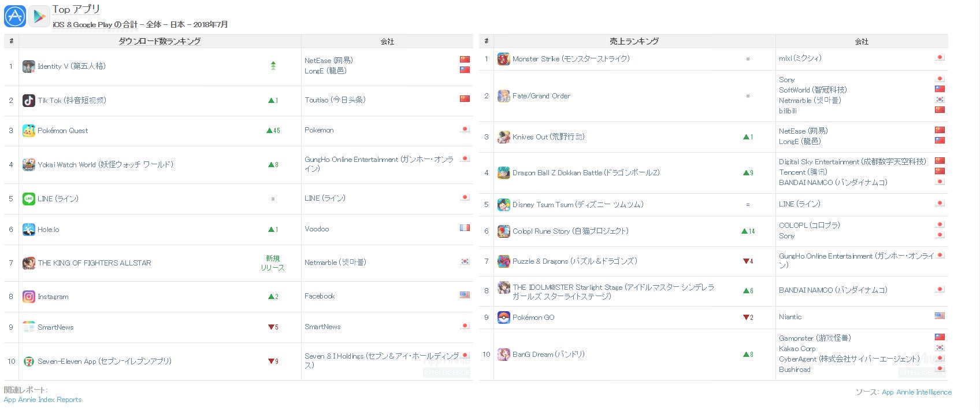Click the Instagram app name
The width and height of the screenshot is (980, 413).
coord(53,297)
